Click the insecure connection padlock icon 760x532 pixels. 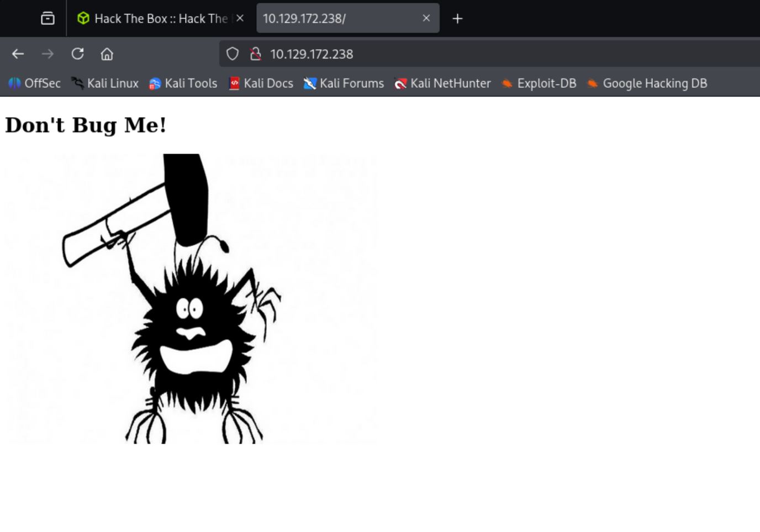point(255,54)
